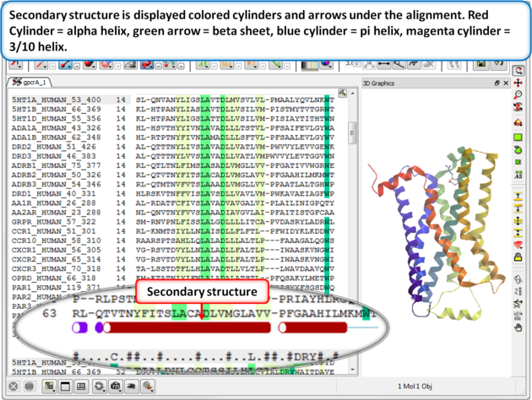The height and width of the screenshot is (400, 532).
Task: Click the 3D Graphics panel title
Action: [x=378, y=83]
